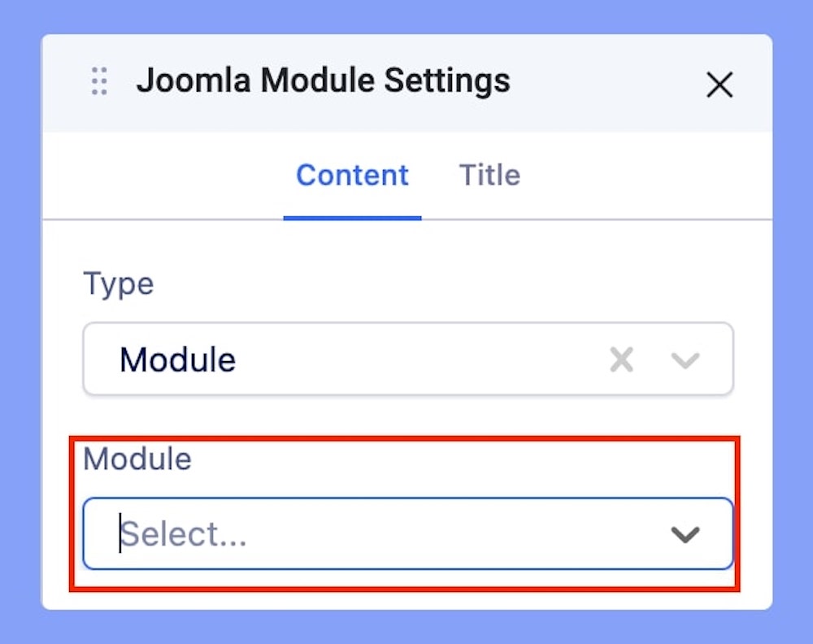Viewport: 813px width, 644px height.
Task: Clear the Type field's selected value
Action: coord(622,359)
